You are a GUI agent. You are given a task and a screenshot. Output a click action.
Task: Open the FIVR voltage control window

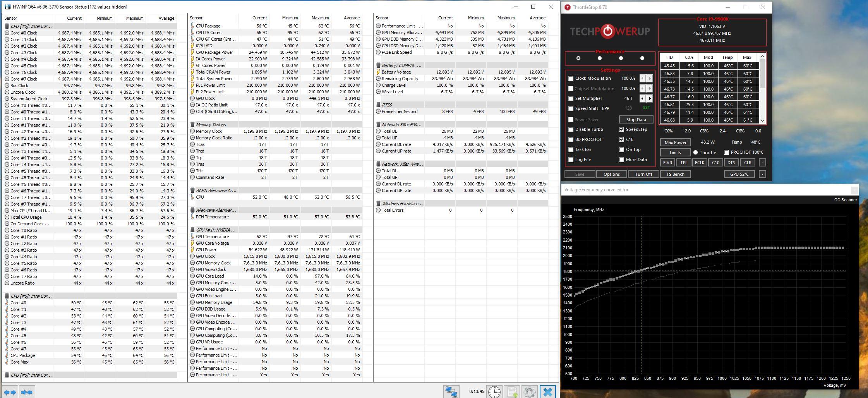667,163
